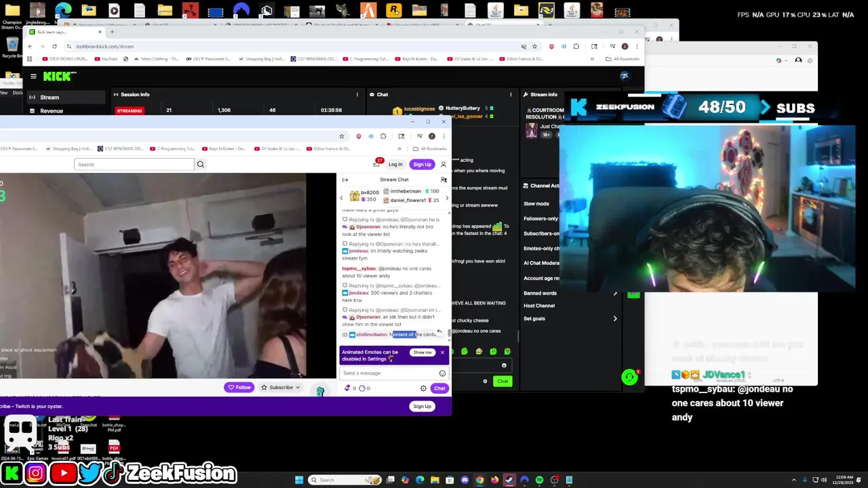This screenshot has width=868, height=488.
Task: Reload the Kick dashboard page
Action: [x=55, y=46]
